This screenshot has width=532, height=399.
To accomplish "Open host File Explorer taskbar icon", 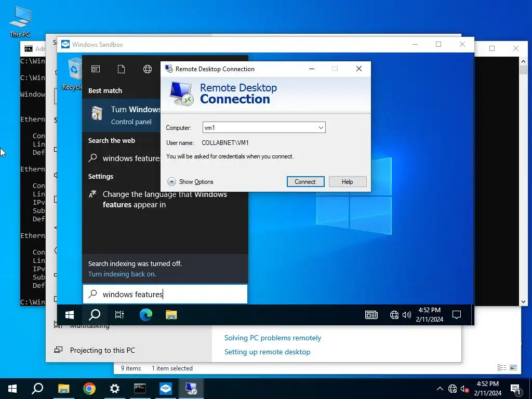I will click(63, 389).
